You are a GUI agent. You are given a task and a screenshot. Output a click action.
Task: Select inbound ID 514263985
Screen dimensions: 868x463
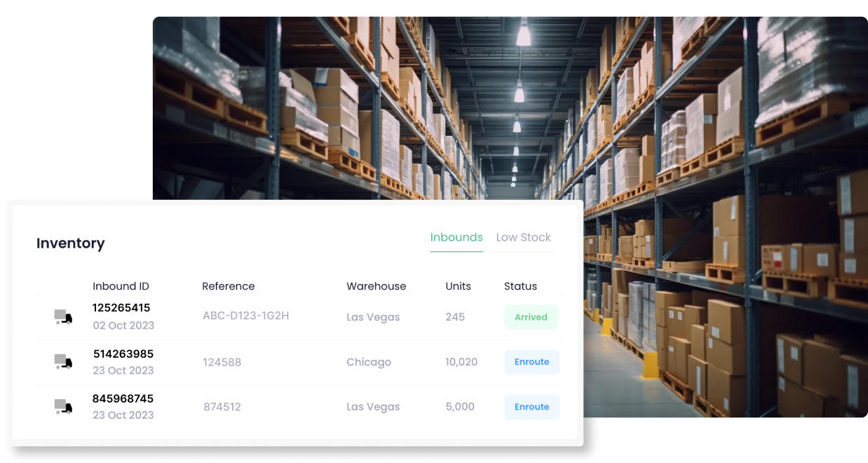coord(123,354)
